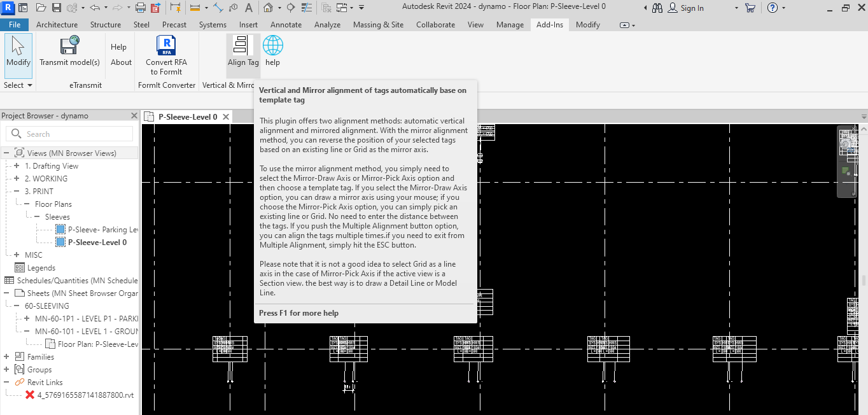Activate the Measure Between Two References icon
Screen dimensions: 868x415
click(x=195, y=8)
